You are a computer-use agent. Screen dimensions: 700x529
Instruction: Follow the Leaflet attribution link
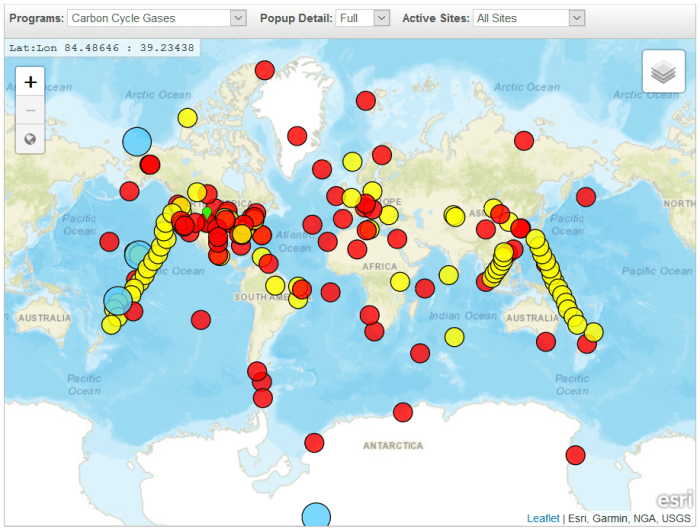(543, 518)
